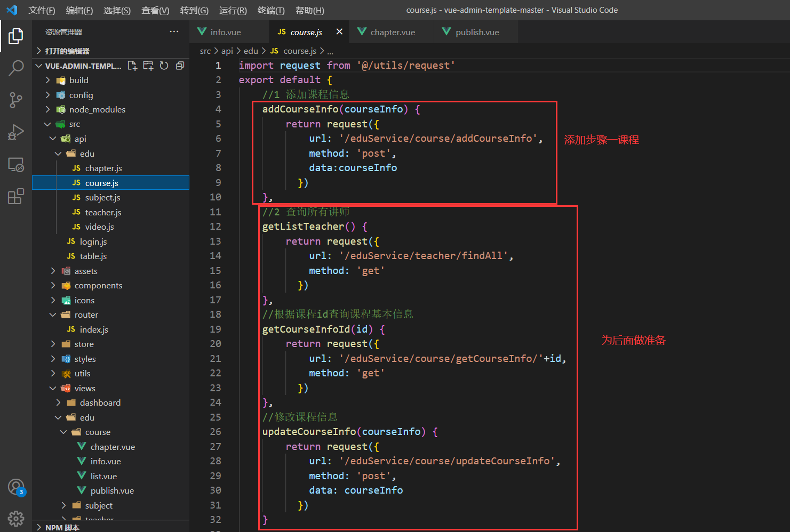Open video.js file in explorer

click(110, 227)
